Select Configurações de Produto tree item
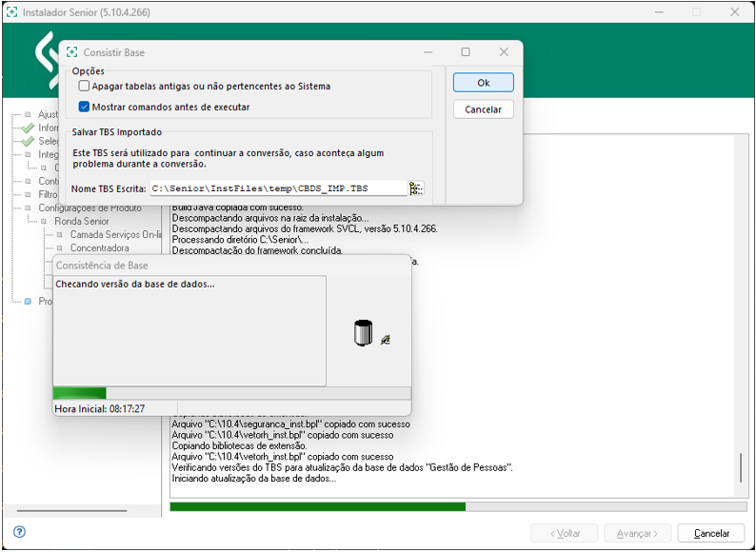Image resolution: width=756 pixels, height=552 pixels. click(90, 207)
